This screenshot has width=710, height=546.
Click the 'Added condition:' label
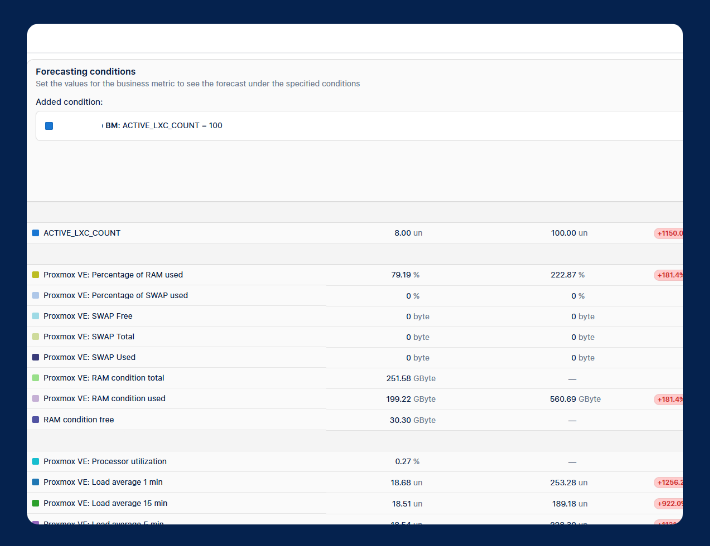(69, 102)
